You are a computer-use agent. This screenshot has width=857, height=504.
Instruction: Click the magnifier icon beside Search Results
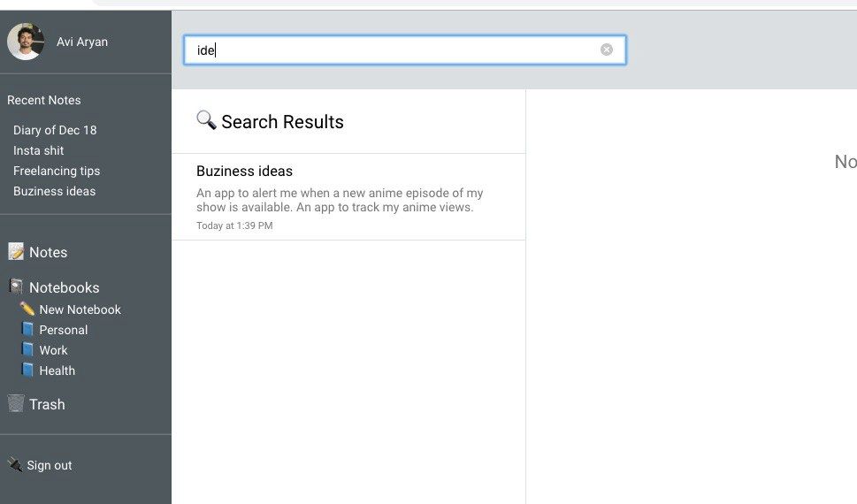[206, 120]
